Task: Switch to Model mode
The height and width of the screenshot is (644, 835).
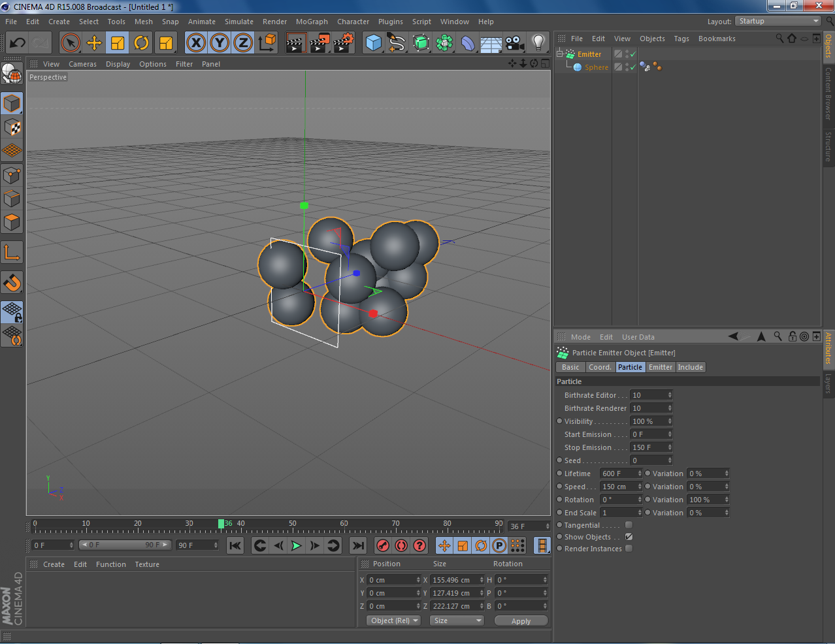Action: [x=12, y=103]
